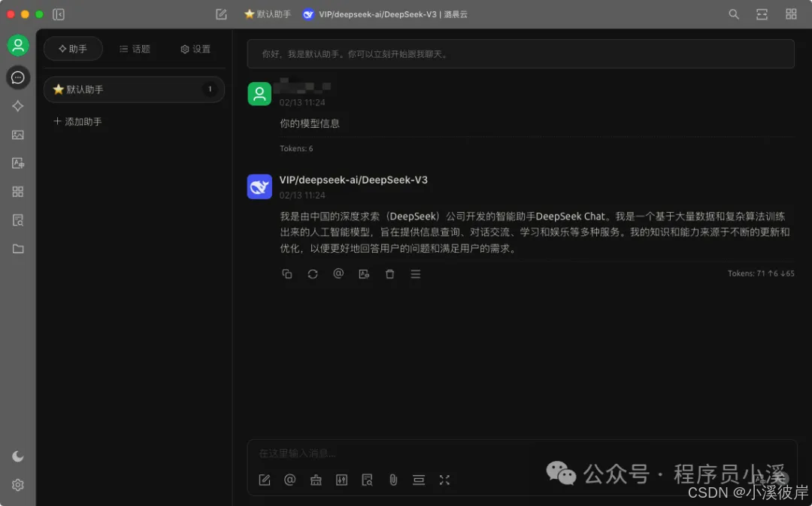Click the user message Tokens: 6 label
This screenshot has width=812, height=506.
tap(296, 149)
